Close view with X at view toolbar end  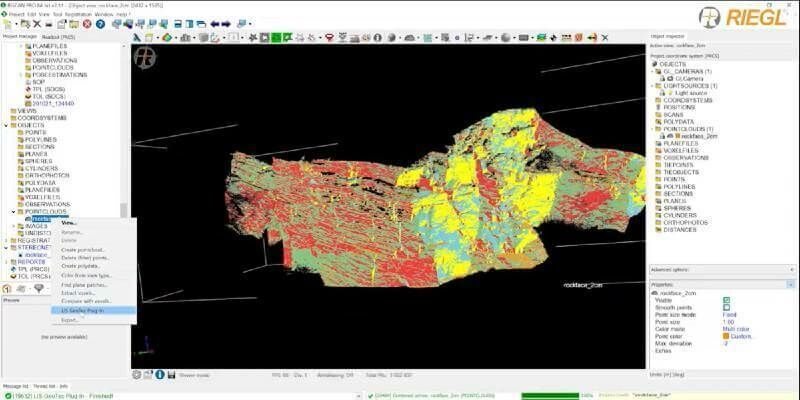pyautogui.click(x=605, y=37)
